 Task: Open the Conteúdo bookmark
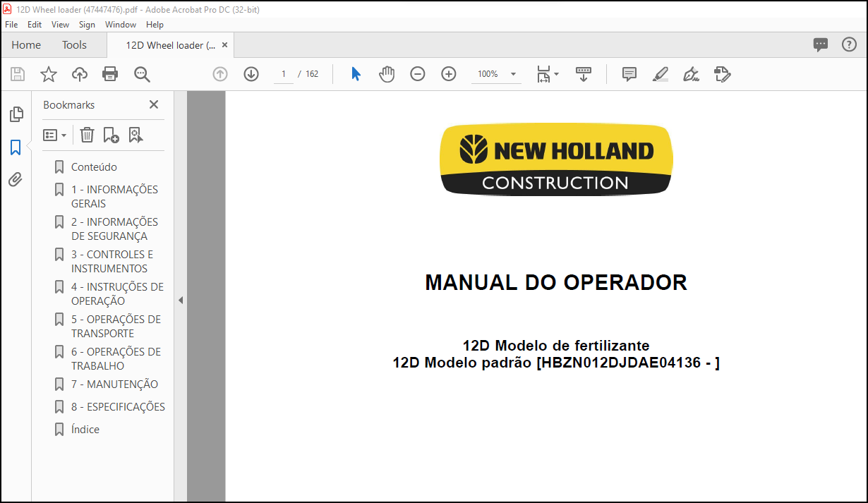click(x=94, y=167)
